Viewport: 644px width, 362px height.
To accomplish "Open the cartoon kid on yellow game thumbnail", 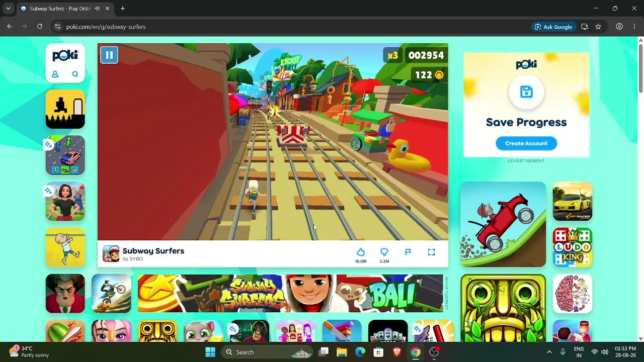I will click(65, 247).
